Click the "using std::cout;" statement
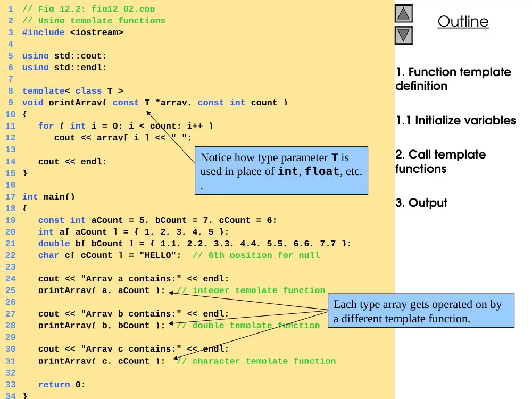The image size is (532, 399). (x=64, y=56)
